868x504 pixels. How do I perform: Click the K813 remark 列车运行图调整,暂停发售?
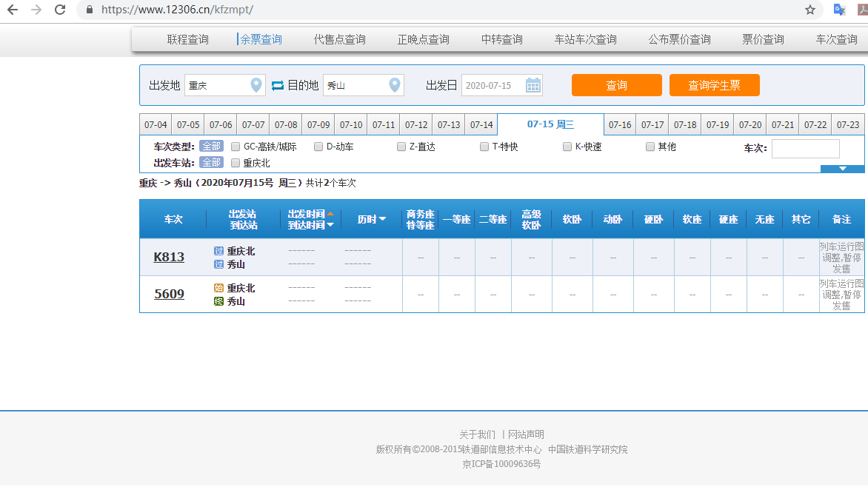pos(841,258)
